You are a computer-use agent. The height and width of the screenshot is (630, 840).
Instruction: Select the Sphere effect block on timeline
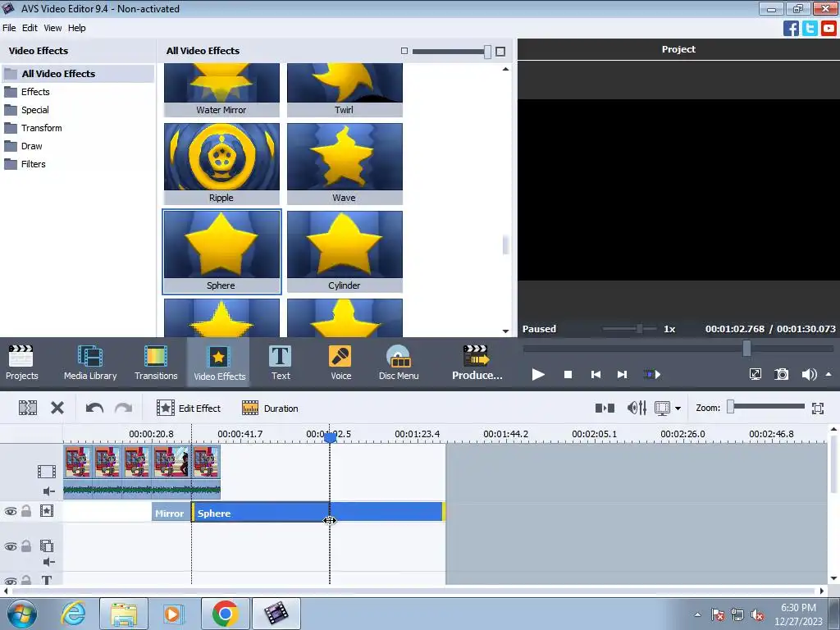[x=318, y=513]
